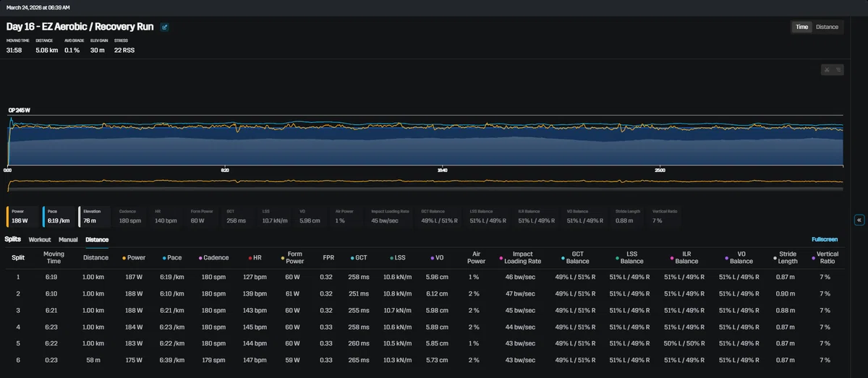Switch chart axis to Distance

[x=827, y=27]
